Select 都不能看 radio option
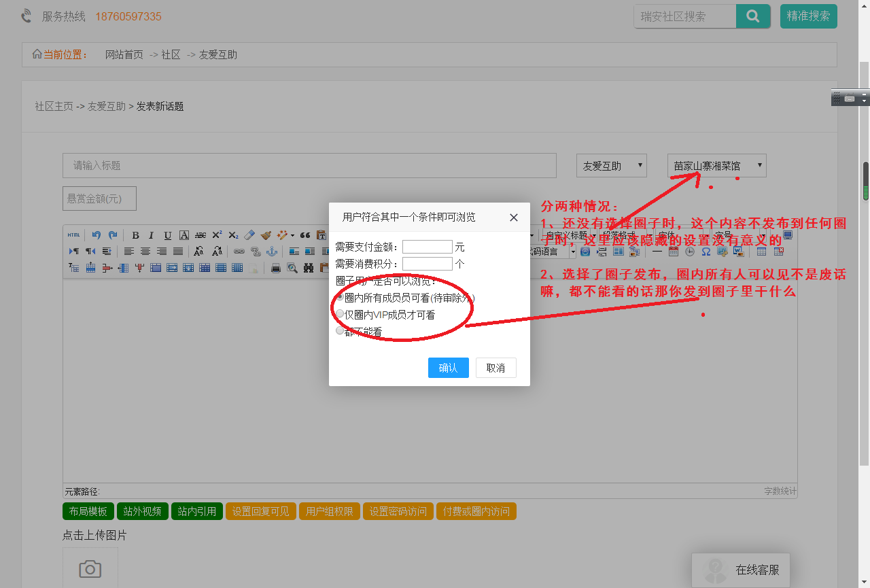Viewport: 870px width, 588px height. 340,331
